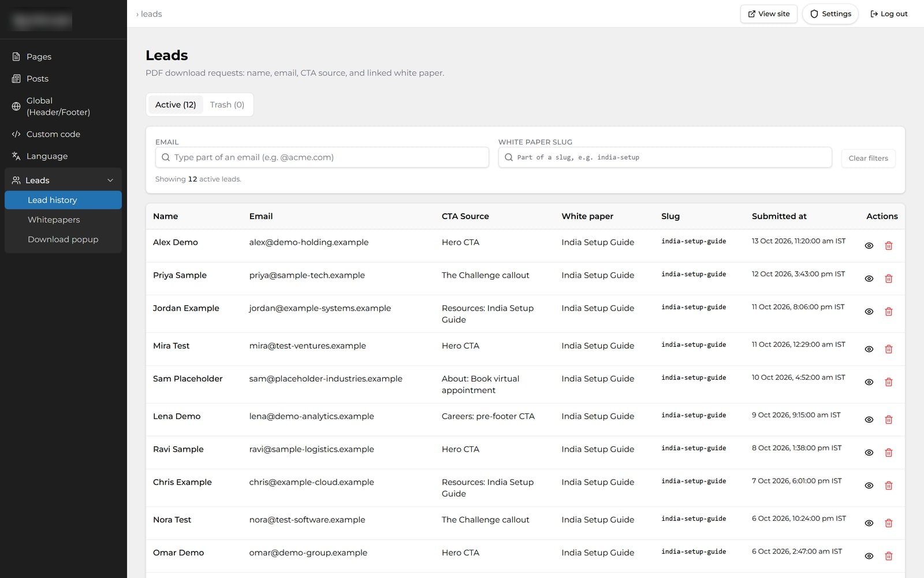Viewport: 924px width, 578px height.
Task: Open Whitepapers in sidebar
Action: 63,220
